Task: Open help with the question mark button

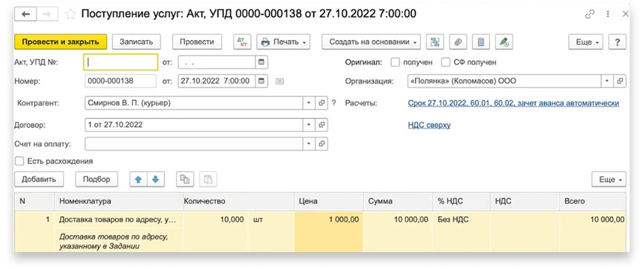Action: pyautogui.click(x=618, y=42)
